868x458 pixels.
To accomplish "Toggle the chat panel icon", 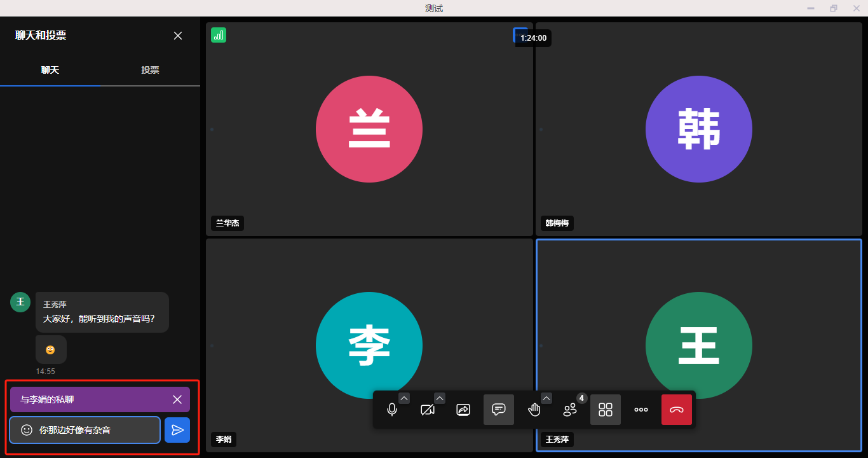I will tap(499, 410).
